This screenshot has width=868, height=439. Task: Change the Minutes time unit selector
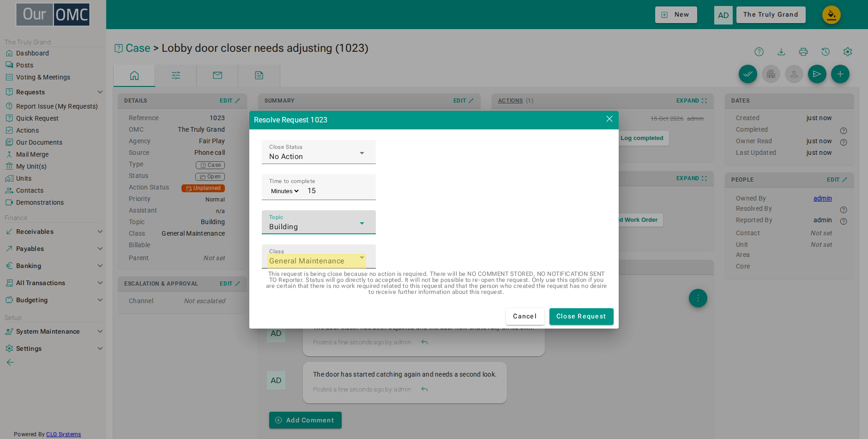point(285,191)
